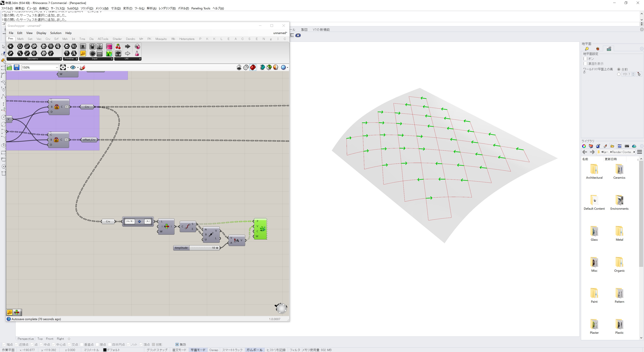Enable the オン ground plane checkbox
644x352 pixels.
click(x=585, y=59)
